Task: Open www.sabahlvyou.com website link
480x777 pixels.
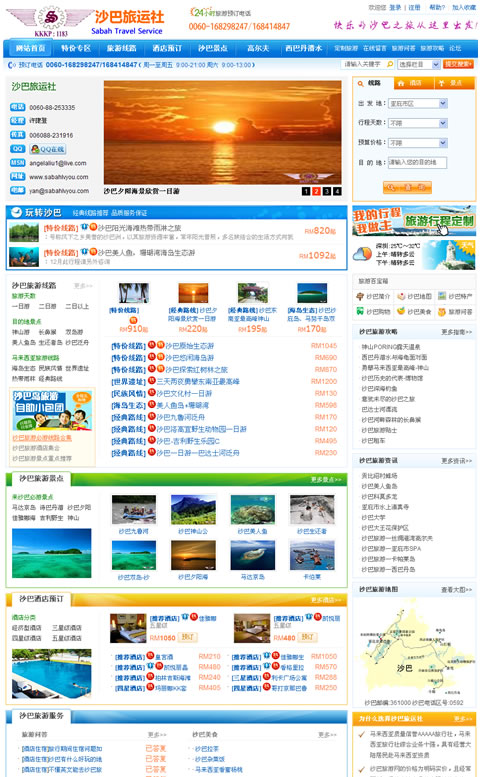Action: 58,177
